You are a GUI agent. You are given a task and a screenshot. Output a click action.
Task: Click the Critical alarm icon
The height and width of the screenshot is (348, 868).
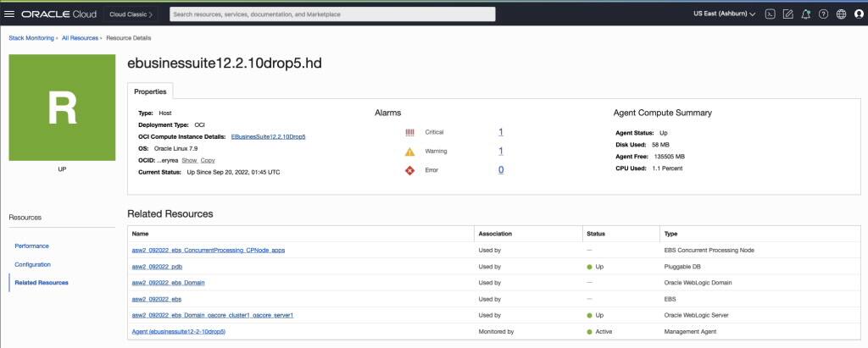409,132
